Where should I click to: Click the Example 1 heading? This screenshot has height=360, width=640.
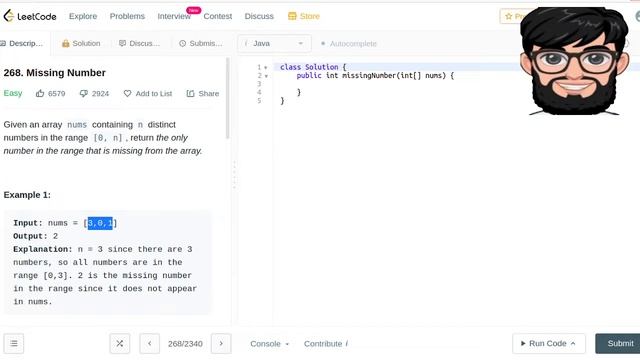27,195
